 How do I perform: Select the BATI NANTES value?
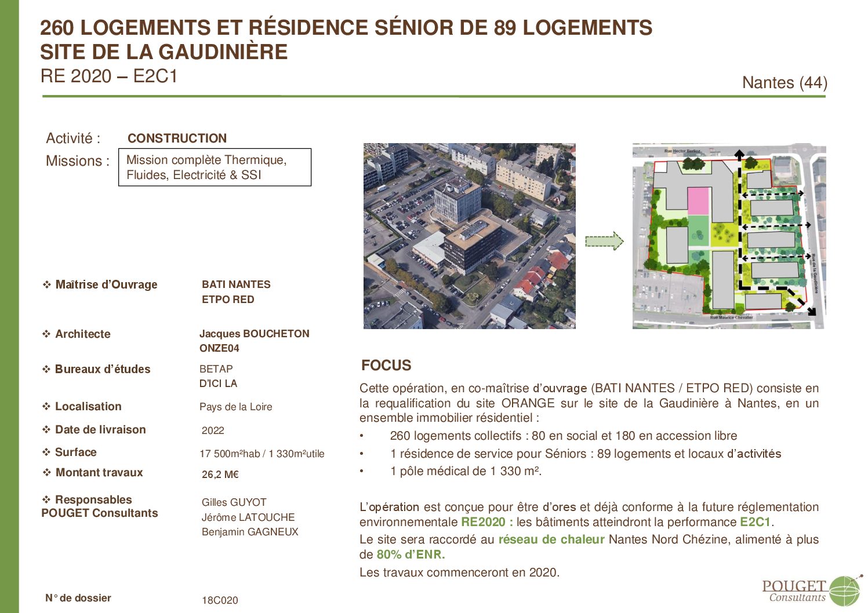pos(236,284)
